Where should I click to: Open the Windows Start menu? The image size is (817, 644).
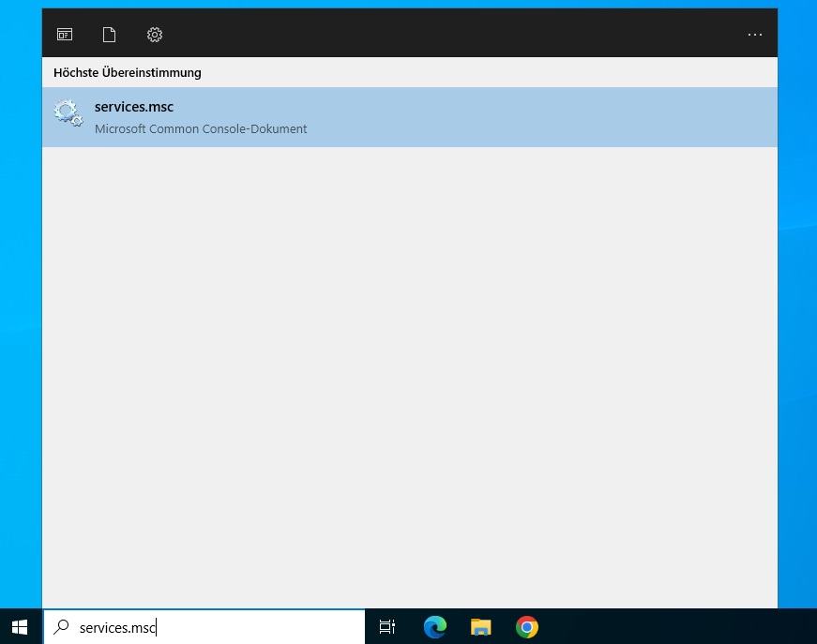tap(20, 627)
